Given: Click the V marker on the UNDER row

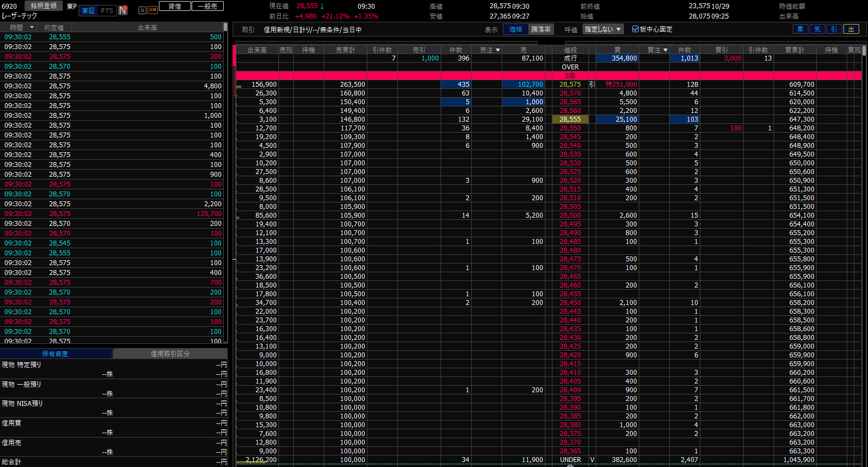Looking at the screenshot, I should [592, 460].
